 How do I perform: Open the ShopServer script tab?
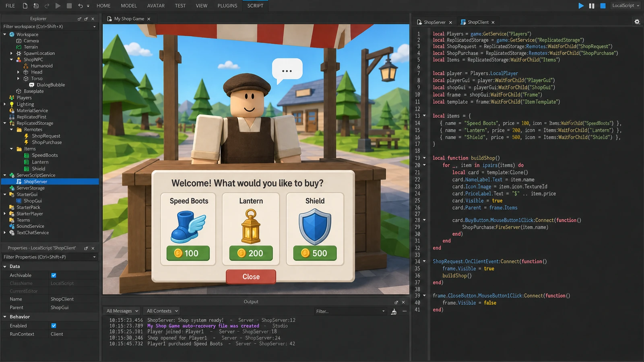click(434, 23)
